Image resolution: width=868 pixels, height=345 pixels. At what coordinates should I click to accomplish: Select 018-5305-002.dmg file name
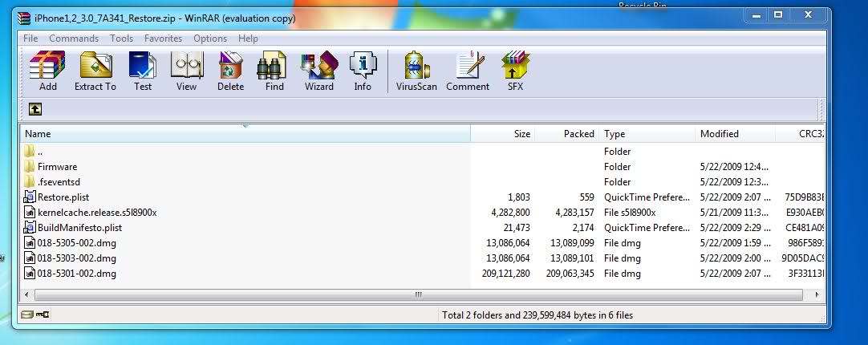tap(76, 242)
